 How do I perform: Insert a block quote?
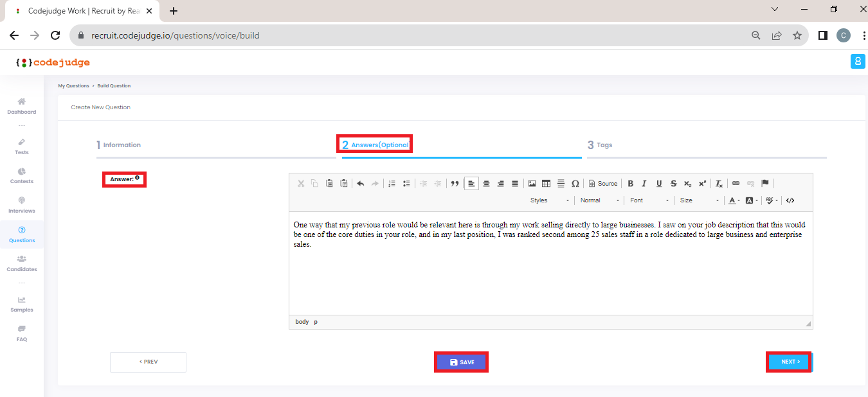point(455,183)
